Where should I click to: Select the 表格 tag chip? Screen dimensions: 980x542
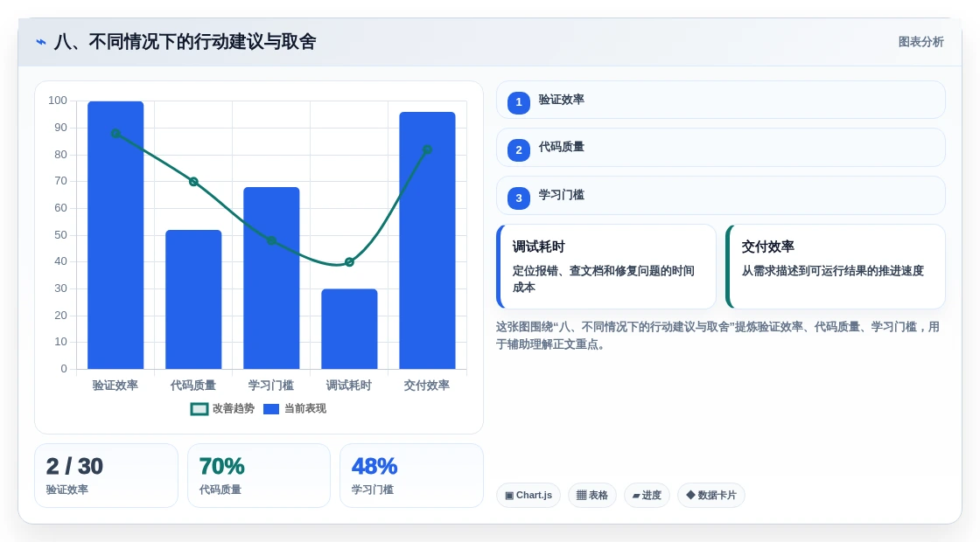click(x=591, y=495)
